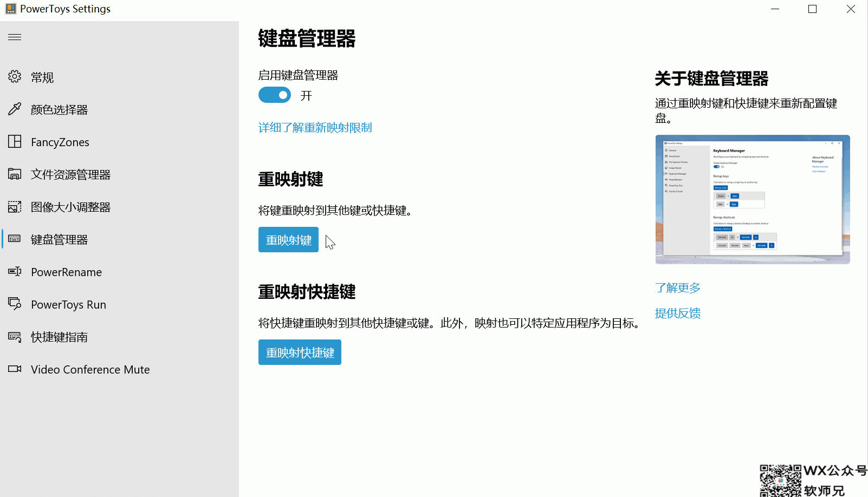Click the 重映射键 section heading
Image resolution: width=868 pixels, height=497 pixels.
[x=290, y=179]
